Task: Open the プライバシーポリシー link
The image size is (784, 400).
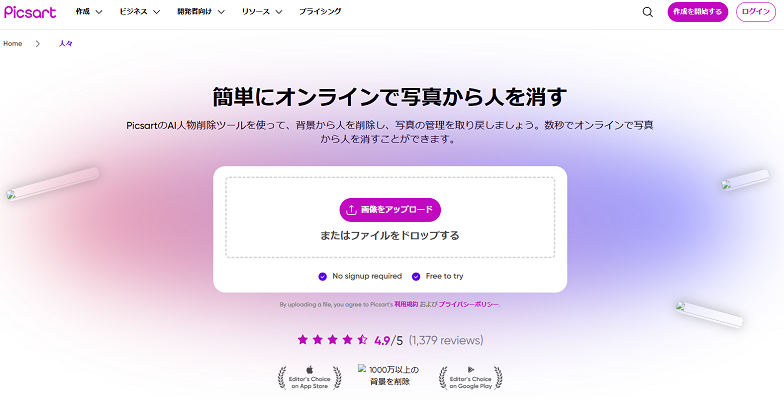Action: point(468,304)
